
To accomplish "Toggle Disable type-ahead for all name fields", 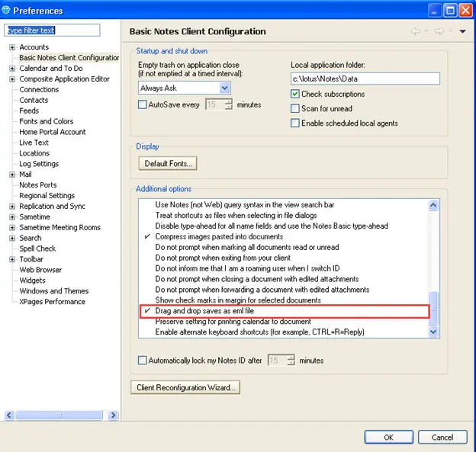I will click(272, 226).
